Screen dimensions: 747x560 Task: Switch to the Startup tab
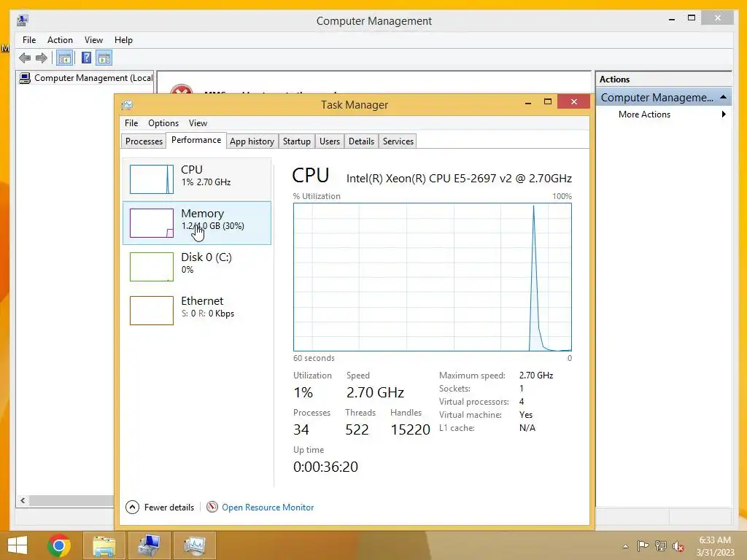point(297,141)
